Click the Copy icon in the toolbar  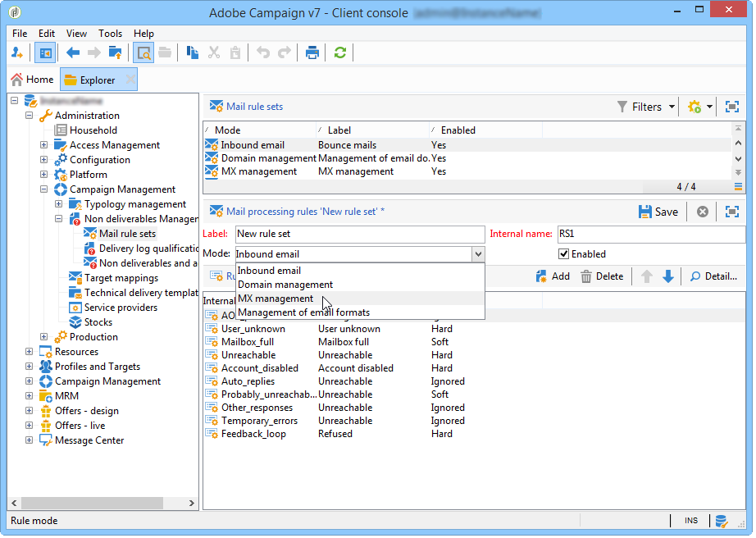tap(193, 52)
